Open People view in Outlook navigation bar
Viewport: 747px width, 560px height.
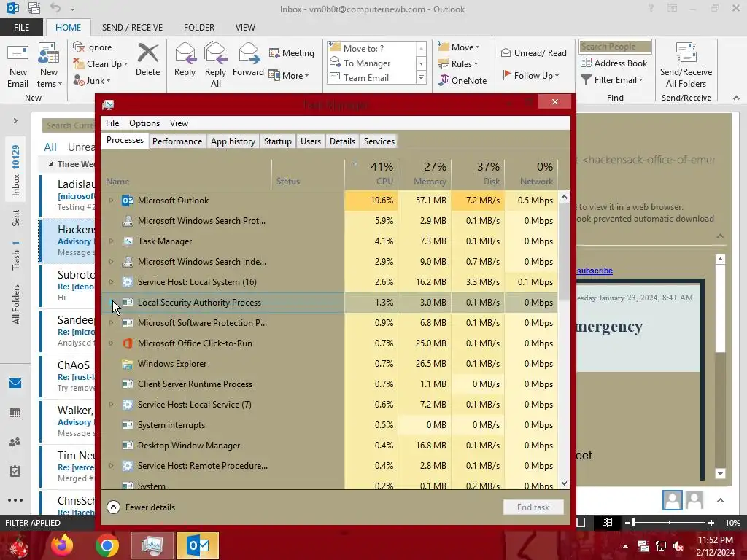click(x=15, y=442)
